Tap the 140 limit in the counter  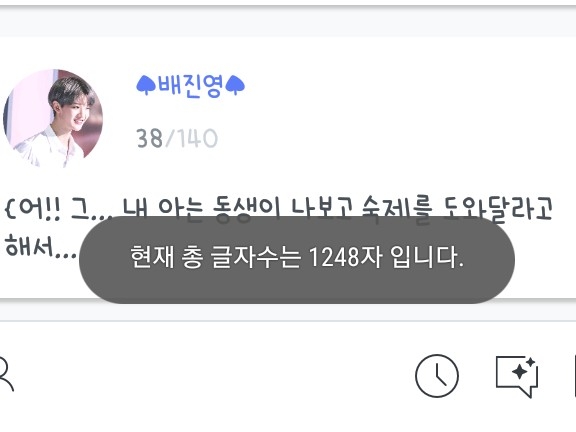click(x=198, y=138)
